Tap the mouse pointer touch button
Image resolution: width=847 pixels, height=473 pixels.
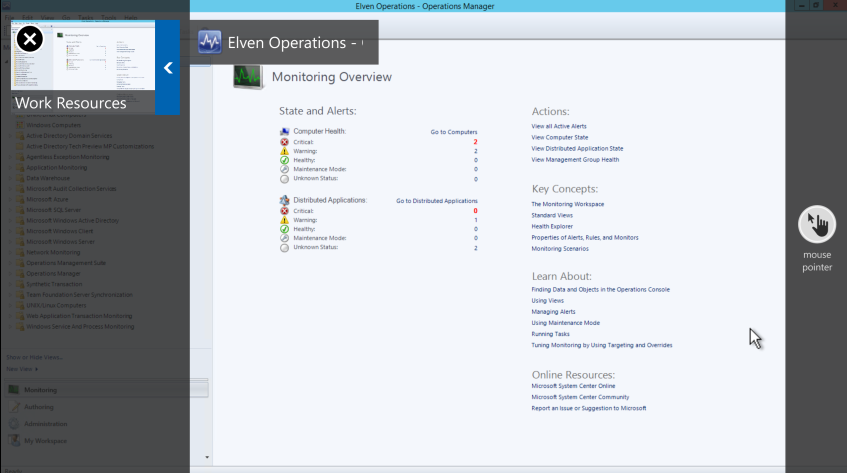(817, 224)
